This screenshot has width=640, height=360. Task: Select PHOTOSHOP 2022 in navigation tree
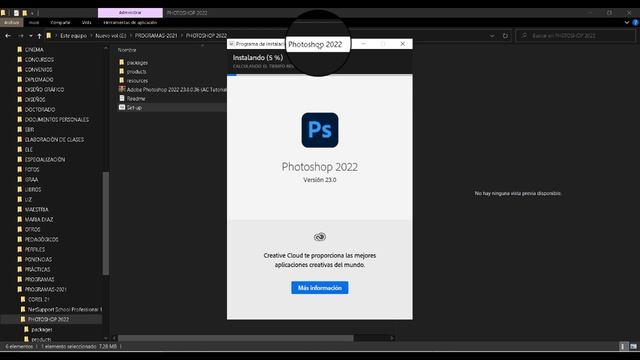[48, 319]
